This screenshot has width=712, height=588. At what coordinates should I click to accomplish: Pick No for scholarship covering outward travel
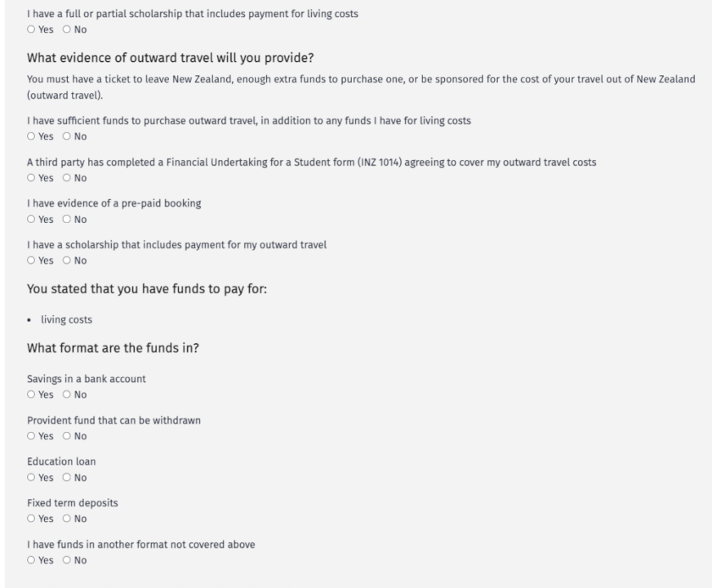coord(67,261)
